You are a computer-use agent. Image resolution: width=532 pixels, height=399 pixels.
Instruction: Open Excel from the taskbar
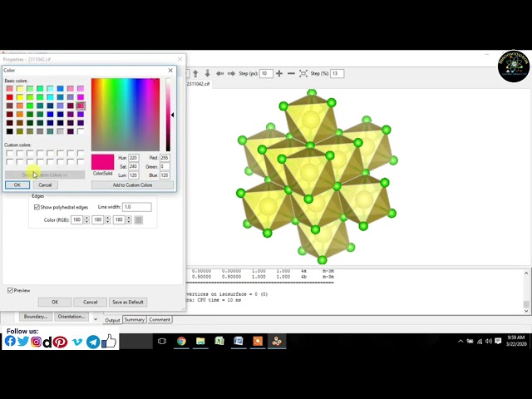219,341
